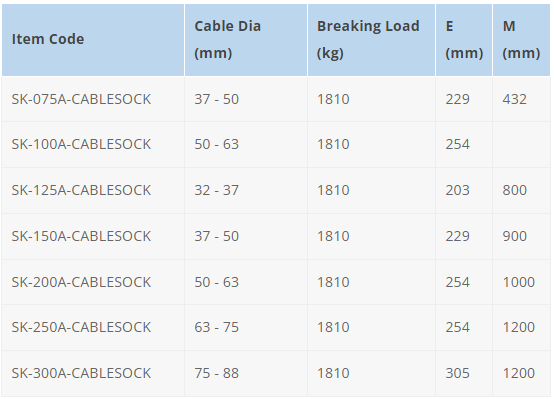Select SK-250A-CABLESOCK item code

tap(81, 327)
